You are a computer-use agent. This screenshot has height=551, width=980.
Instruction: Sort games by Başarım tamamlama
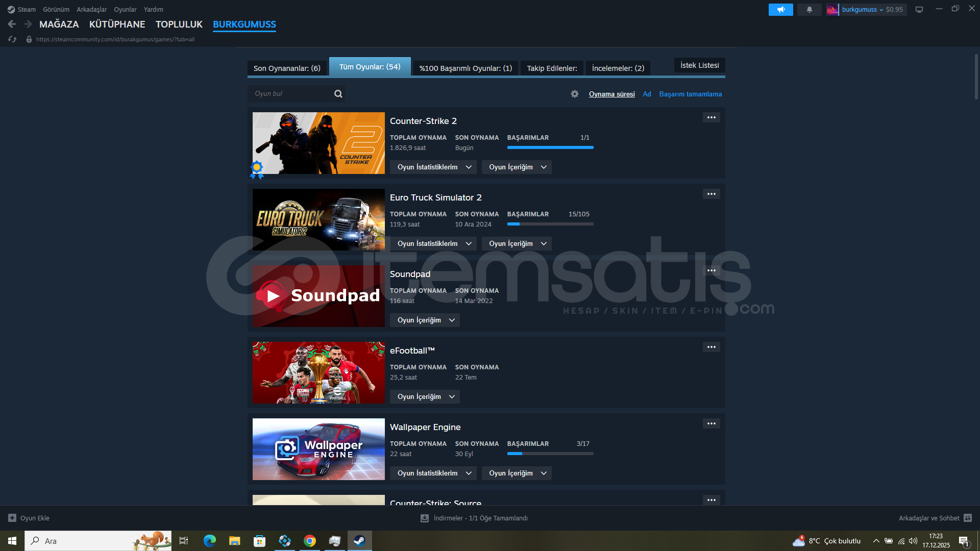coord(690,94)
